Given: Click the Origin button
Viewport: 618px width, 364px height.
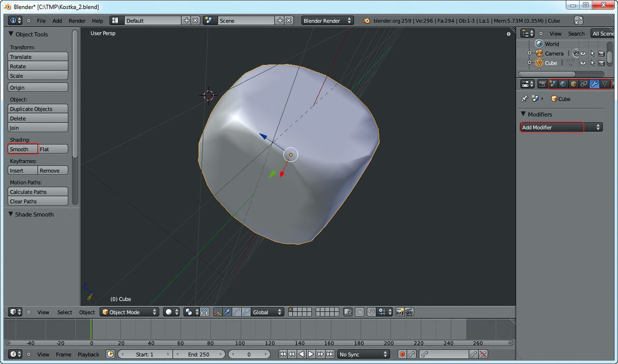Looking at the screenshot, I should click(38, 87).
